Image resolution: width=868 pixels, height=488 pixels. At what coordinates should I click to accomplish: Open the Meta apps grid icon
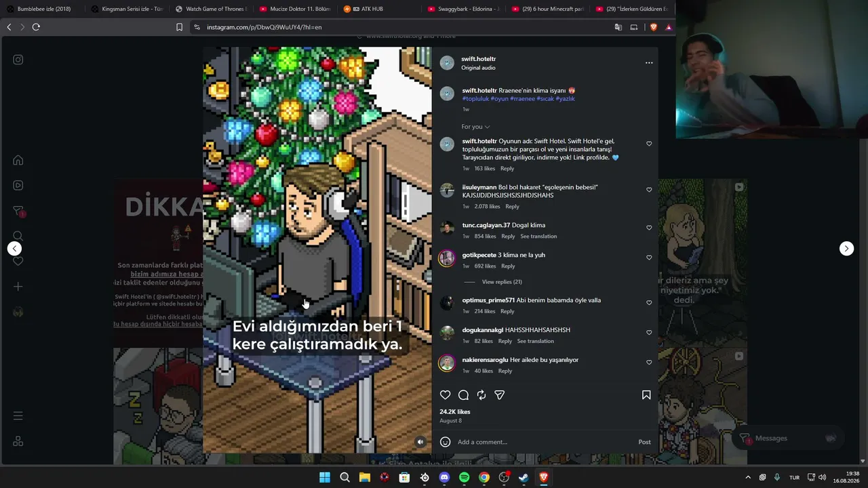pyautogui.click(x=18, y=441)
